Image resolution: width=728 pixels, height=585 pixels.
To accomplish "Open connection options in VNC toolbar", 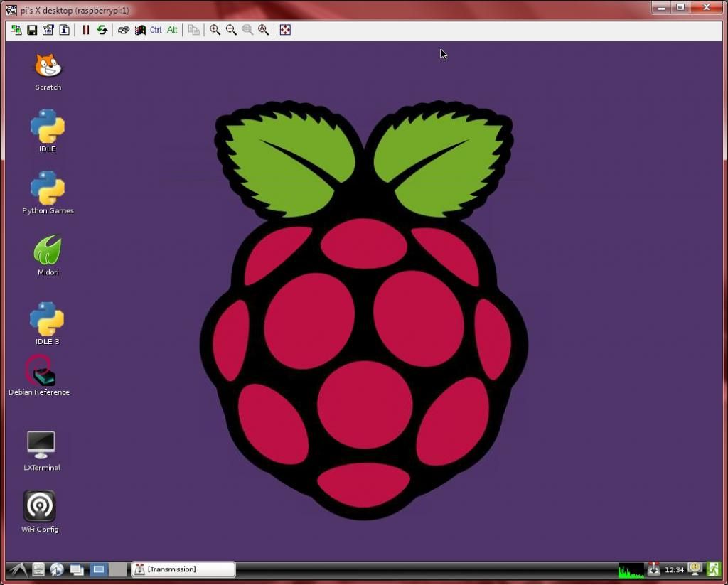I will (48, 30).
